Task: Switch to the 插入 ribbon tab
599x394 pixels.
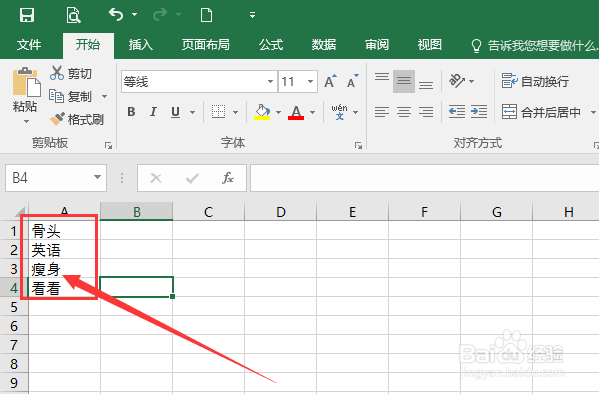Action: [x=141, y=45]
